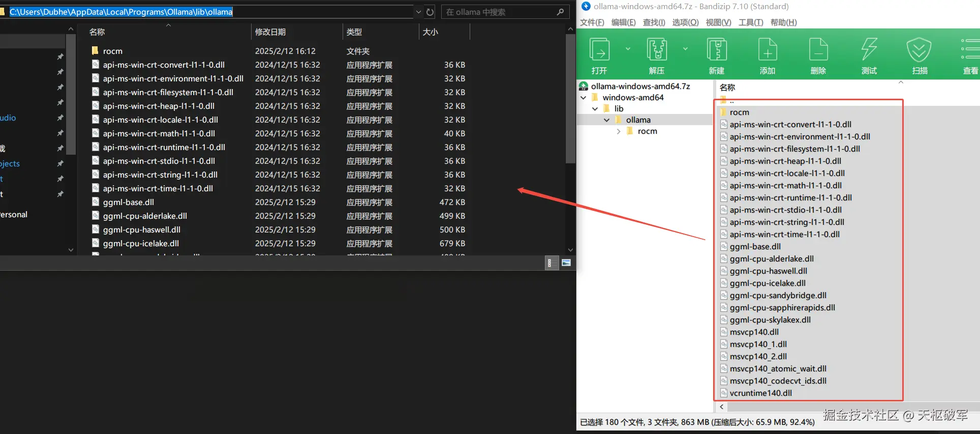
Task: Sort Explorer list by Size (大小) header
Action: (x=444, y=32)
